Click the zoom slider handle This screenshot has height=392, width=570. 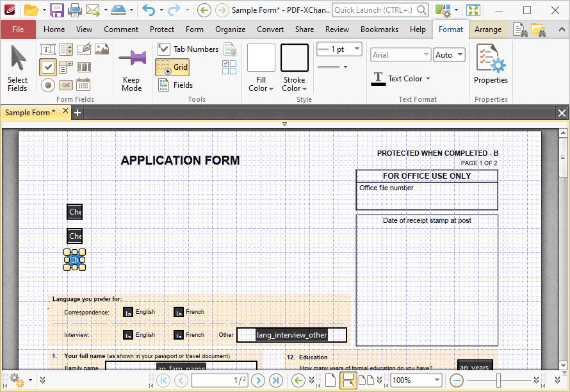coord(498,380)
